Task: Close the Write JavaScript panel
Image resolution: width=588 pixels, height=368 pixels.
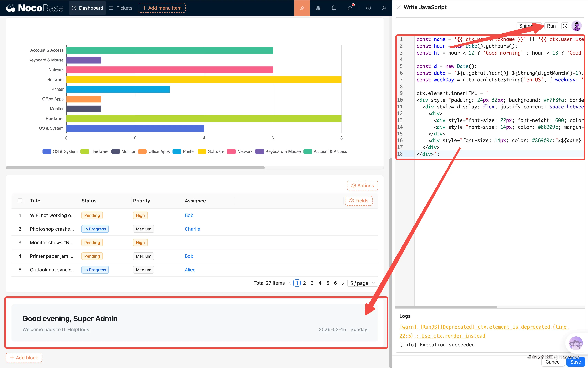Action: 398,7
